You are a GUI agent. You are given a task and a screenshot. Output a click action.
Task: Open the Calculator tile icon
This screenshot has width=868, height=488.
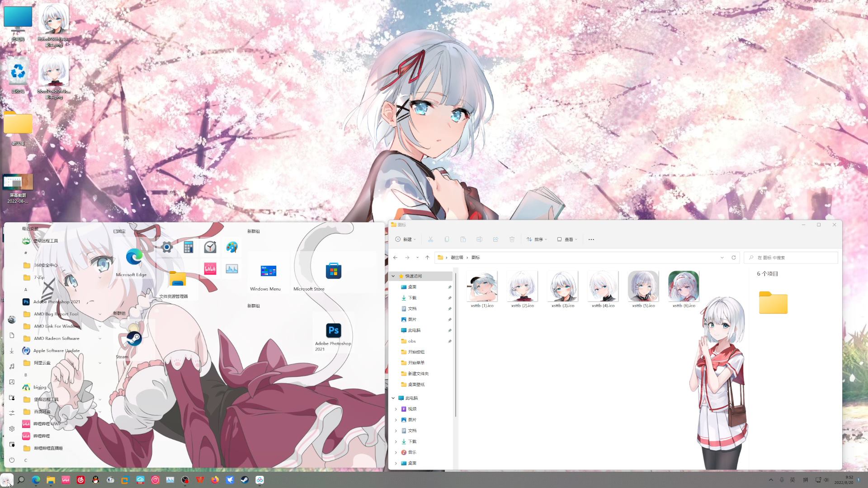coord(189,247)
